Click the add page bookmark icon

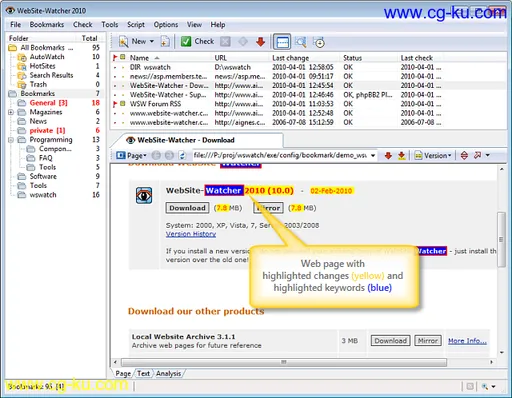point(165,42)
